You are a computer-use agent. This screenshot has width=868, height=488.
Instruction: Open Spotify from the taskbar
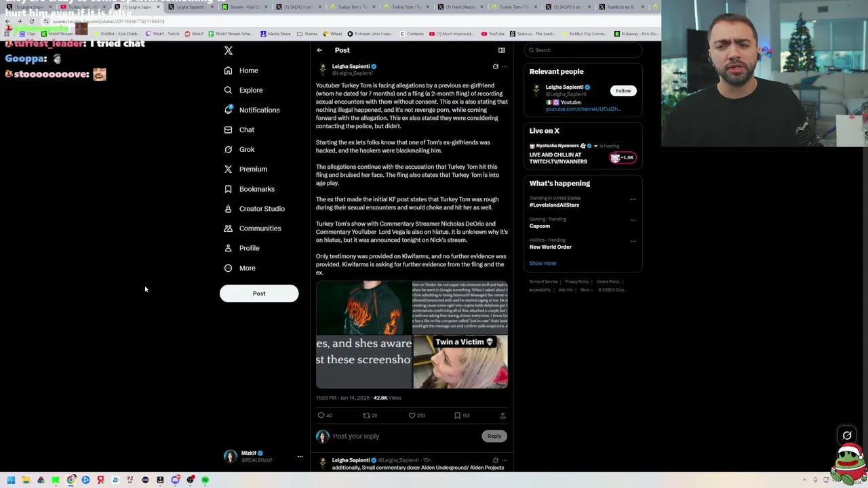pos(205,481)
